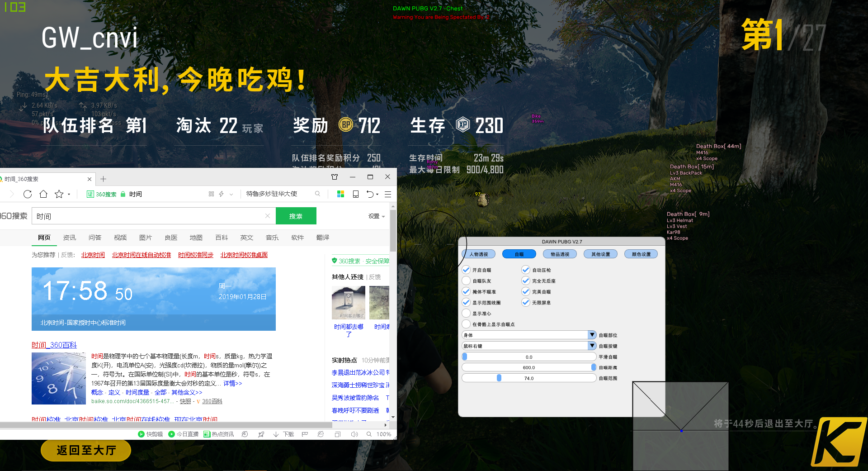
Task: Enable the 显示准心 checkbox
Action: [466, 313]
